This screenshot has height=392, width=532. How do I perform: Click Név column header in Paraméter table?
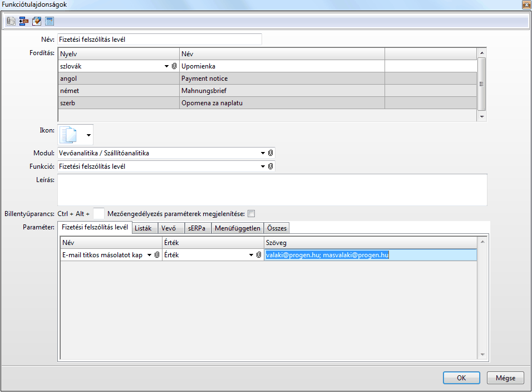click(x=111, y=243)
